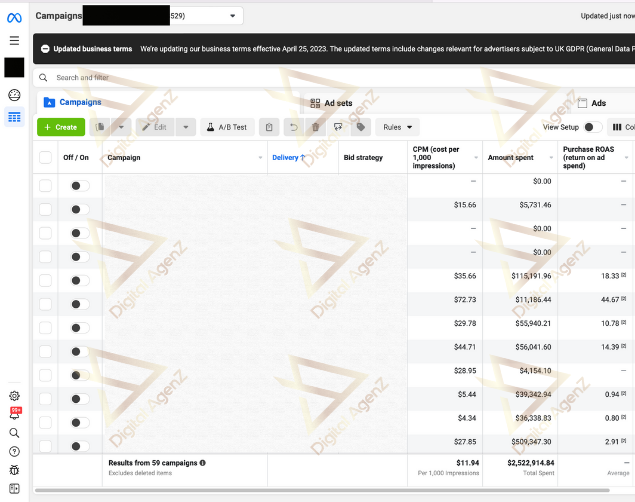Toggle campaign switch for row with $56,041.60 spent
The image size is (635, 502).
pyautogui.click(x=79, y=351)
